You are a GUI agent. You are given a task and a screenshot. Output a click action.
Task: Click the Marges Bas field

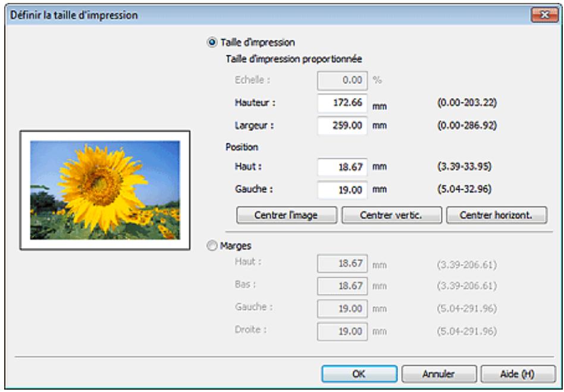coord(343,286)
